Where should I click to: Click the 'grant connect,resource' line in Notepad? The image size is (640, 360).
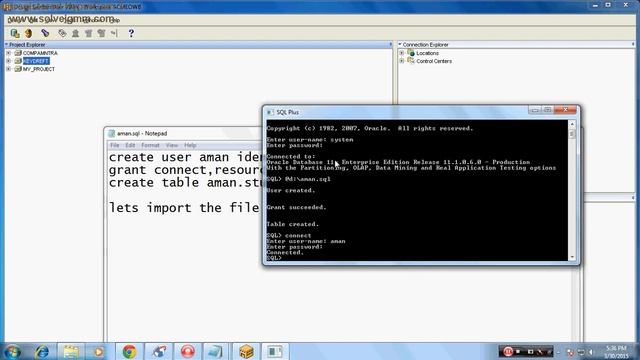click(x=185, y=170)
